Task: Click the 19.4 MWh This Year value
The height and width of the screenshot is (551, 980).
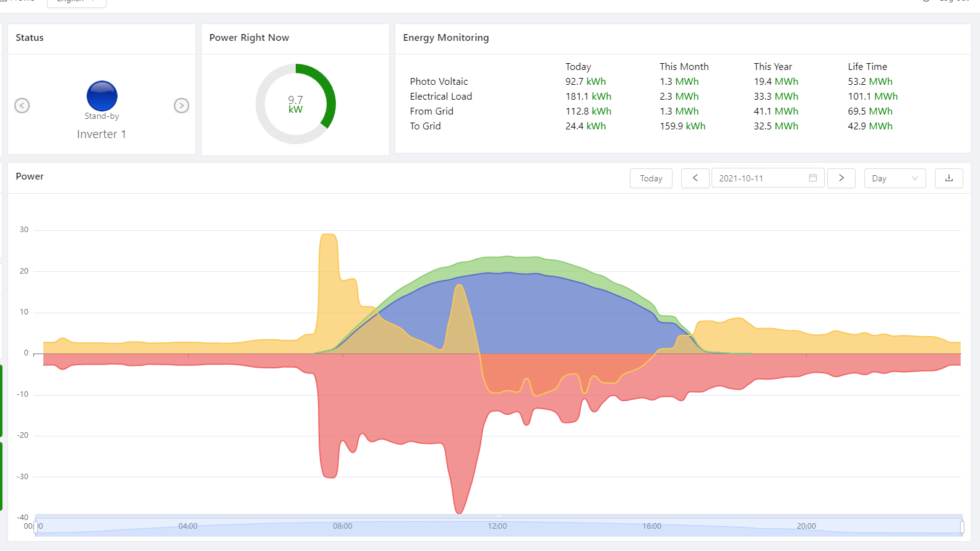Action: (x=776, y=82)
